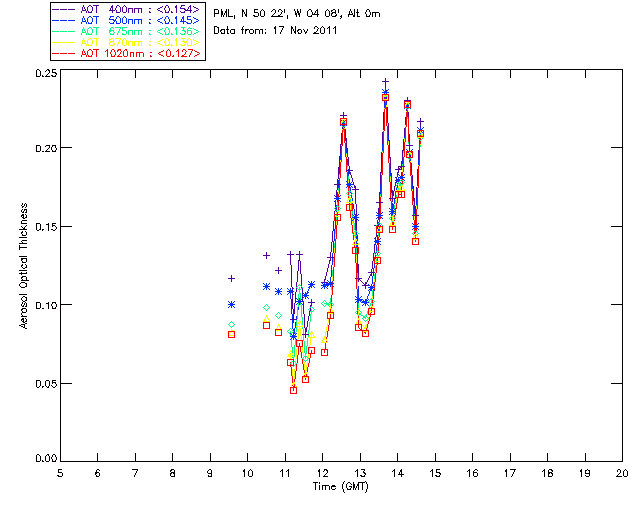Click the x-axis tick label 20
The image size is (640, 512).
(x=622, y=473)
